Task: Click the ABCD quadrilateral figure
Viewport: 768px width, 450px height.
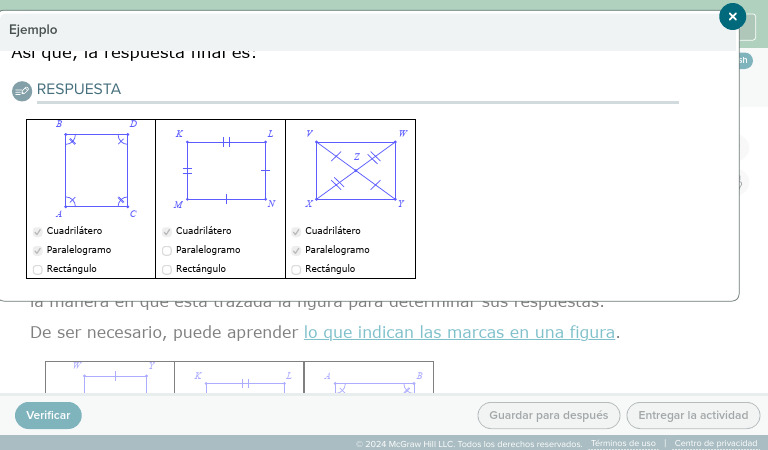Action: pos(96,169)
